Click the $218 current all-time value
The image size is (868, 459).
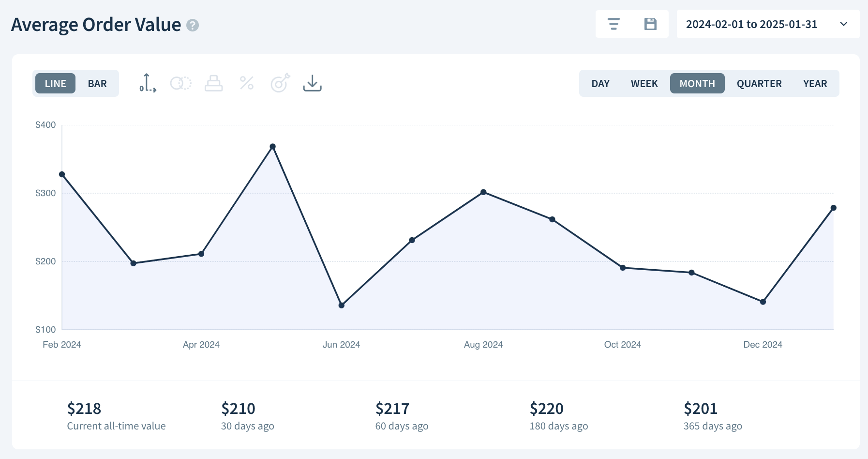click(84, 409)
